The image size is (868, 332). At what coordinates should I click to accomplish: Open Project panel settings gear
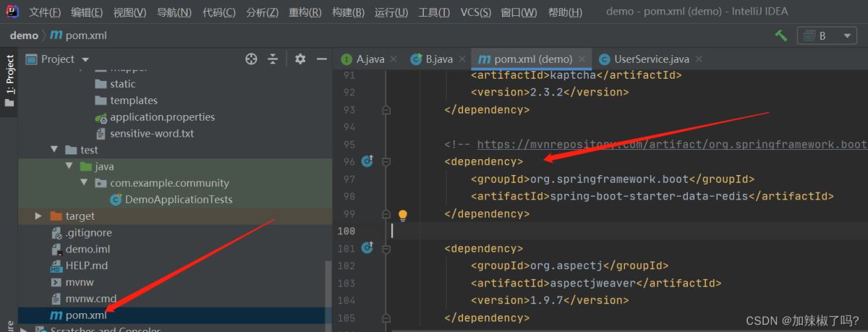pos(300,59)
